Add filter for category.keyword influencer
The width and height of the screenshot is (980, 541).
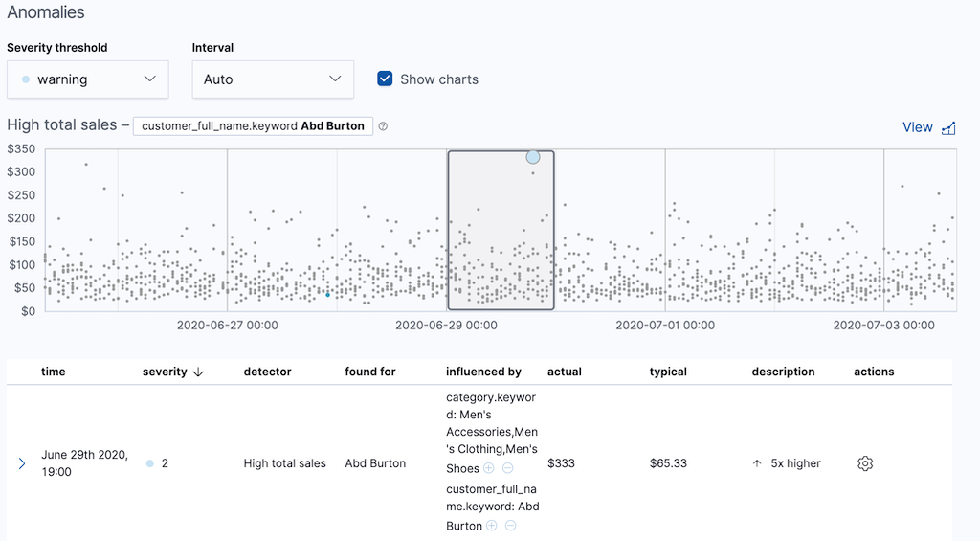489,468
